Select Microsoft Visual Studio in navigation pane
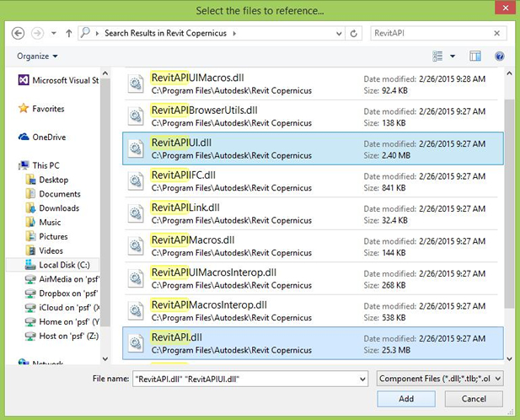Viewport: 520px width, 420px height. point(58,80)
